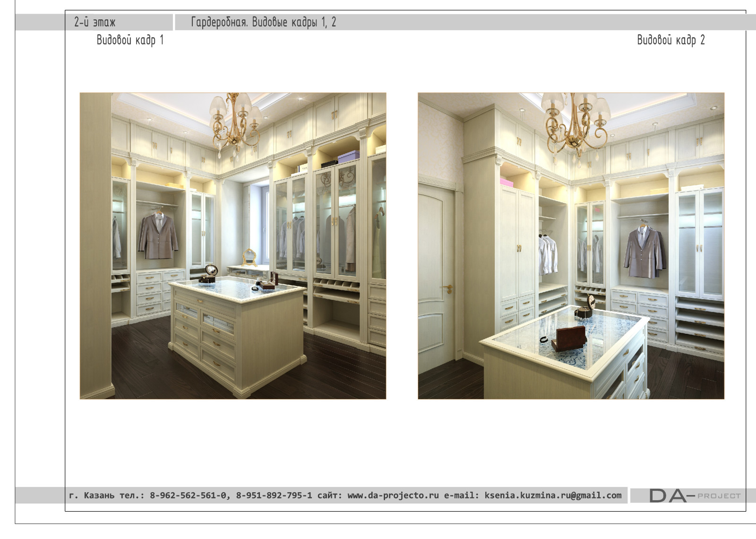The height and width of the screenshot is (539, 756).
Task: Click the pink box in the right render
Action: (507, 182)
